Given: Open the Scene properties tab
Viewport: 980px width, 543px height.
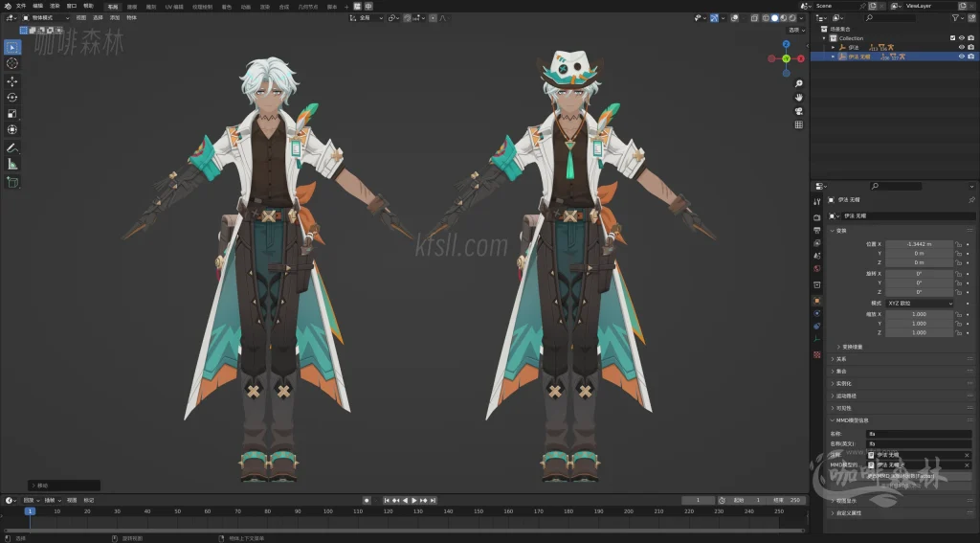Looking at the screenshot, I should [x=817, y=256].
